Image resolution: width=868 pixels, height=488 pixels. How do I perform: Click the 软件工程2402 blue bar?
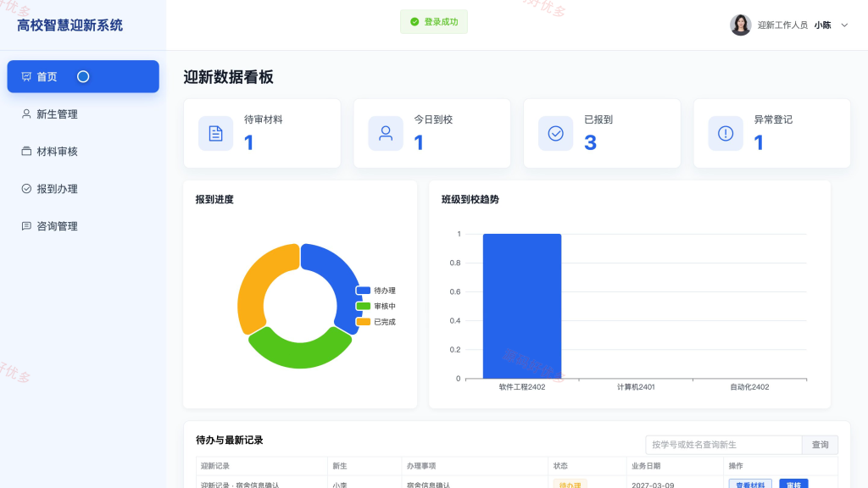coord(522,306)
